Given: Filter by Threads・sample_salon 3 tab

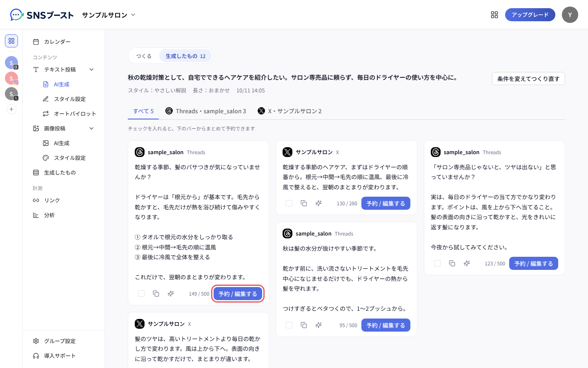Looking at the screenshot, I should [x=206, y=111].
